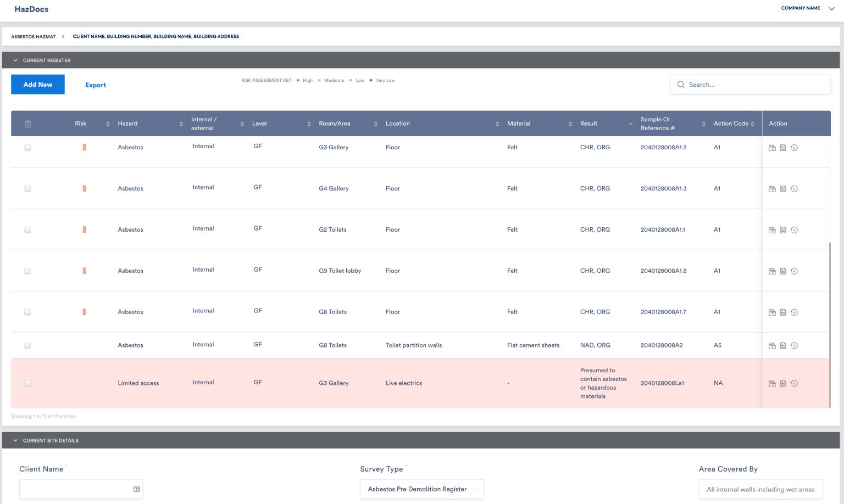Open the Survey Type dropdown

click(x=421, y=489)
